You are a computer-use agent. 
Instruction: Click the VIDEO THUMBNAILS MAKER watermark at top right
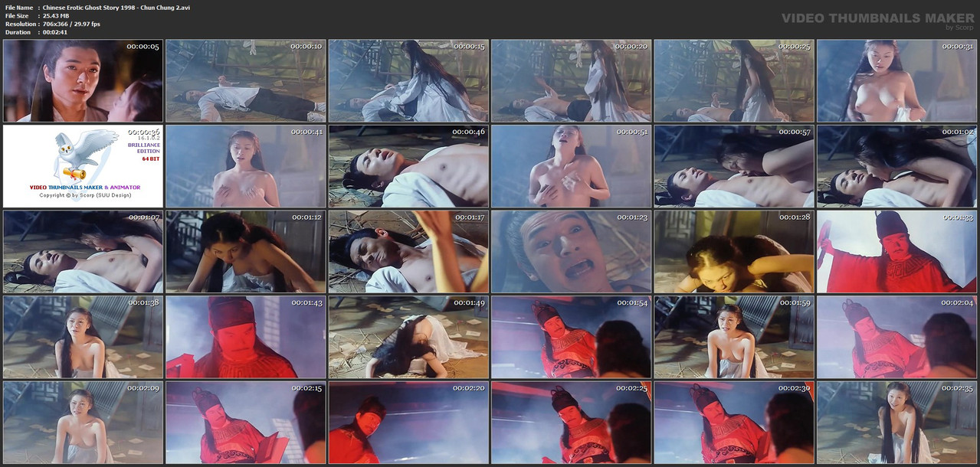point(878,18)
